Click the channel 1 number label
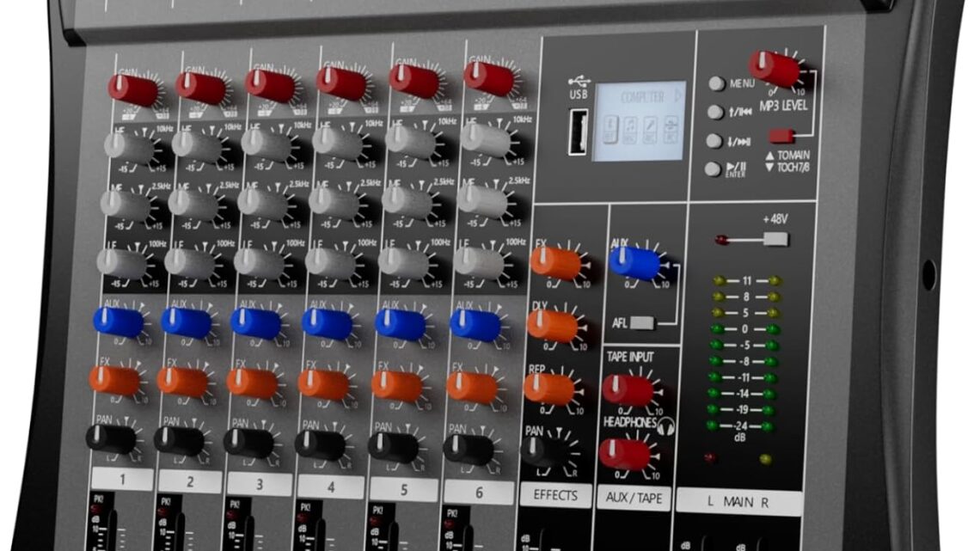Image resolution: width=980 pixels, height=551 pixels. 122,479
